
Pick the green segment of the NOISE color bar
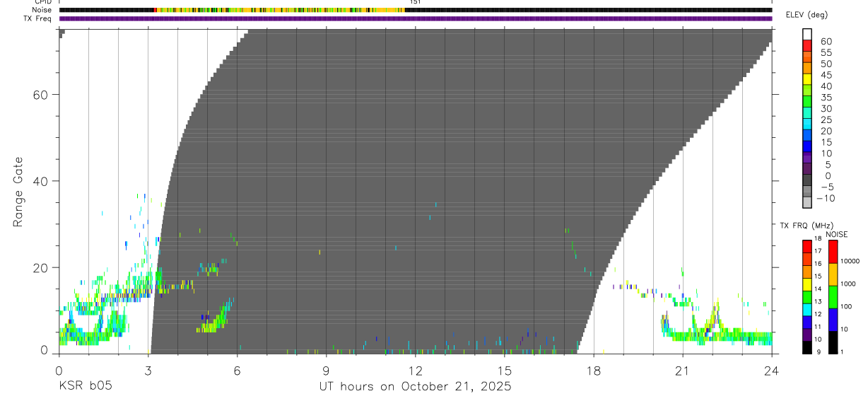[833, 297]
